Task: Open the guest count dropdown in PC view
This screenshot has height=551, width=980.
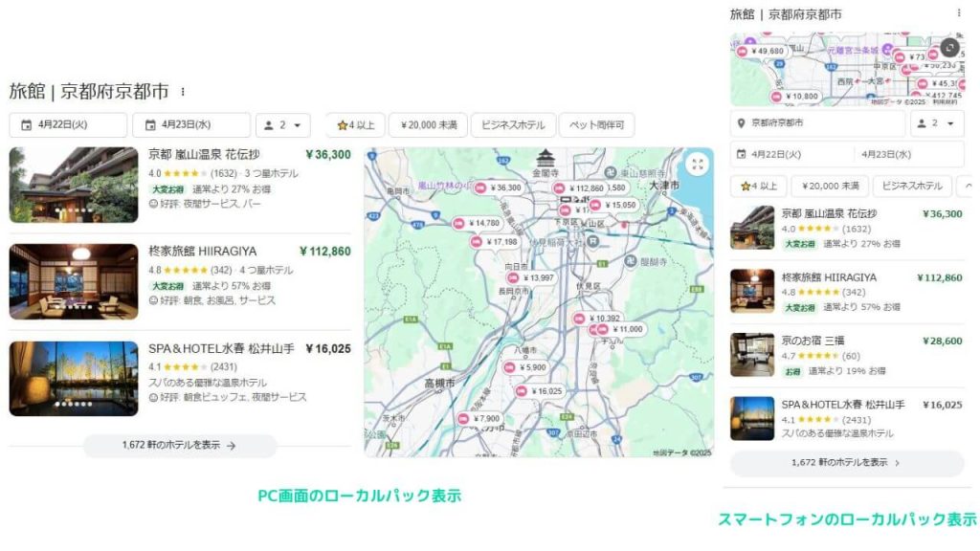Action: point(283,125)
